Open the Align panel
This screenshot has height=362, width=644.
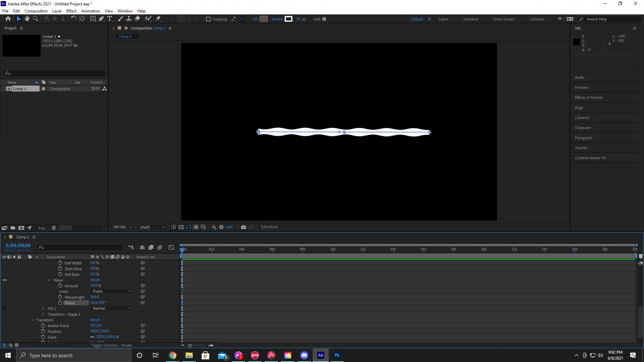579,108
